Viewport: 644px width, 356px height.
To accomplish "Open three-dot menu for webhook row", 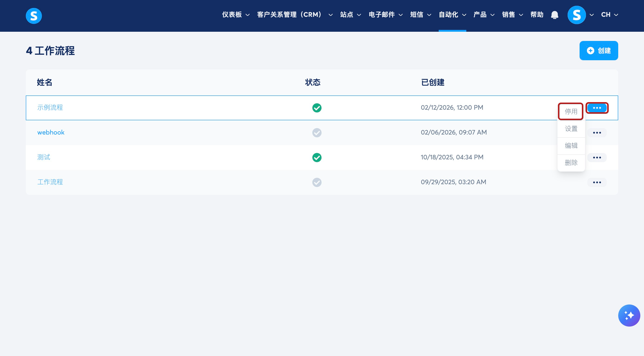I will (x=597, y=133).
